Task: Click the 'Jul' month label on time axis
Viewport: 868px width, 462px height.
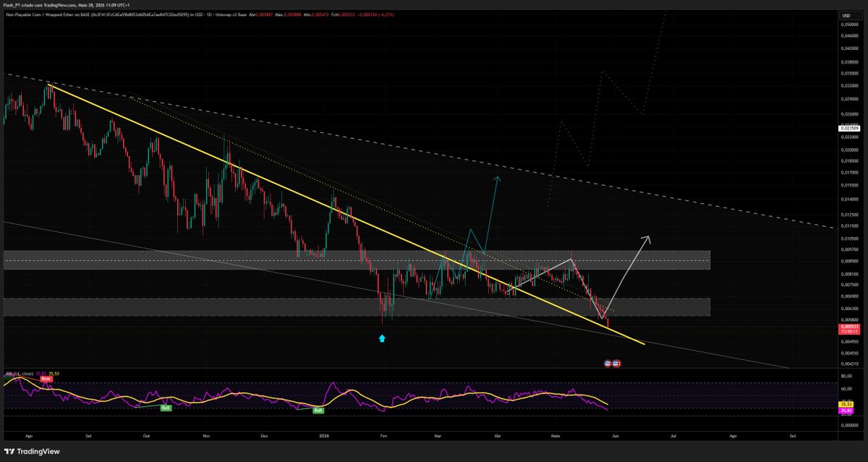Action: coord(673,437)
